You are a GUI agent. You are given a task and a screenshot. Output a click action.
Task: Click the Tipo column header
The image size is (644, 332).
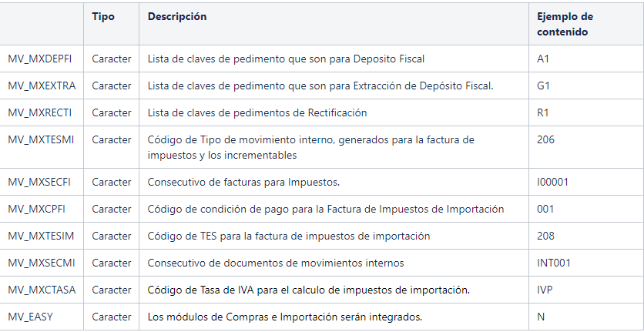coord(103,16)
